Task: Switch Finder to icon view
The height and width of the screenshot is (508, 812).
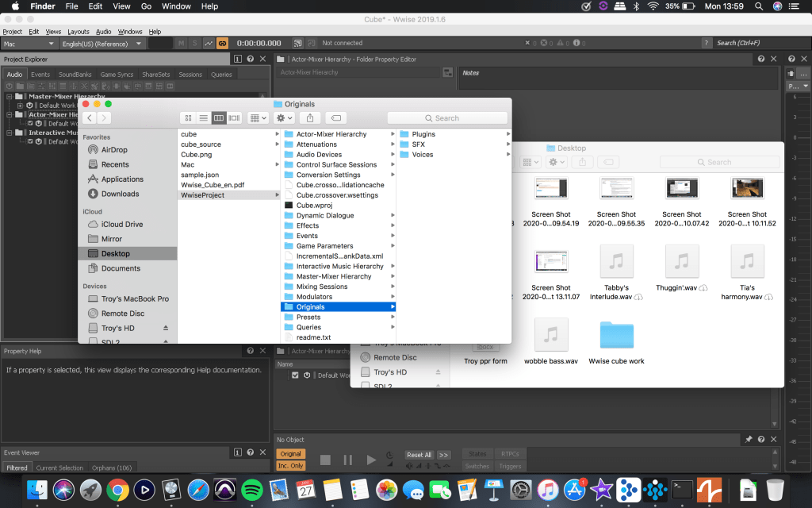Action: (187, 117)
